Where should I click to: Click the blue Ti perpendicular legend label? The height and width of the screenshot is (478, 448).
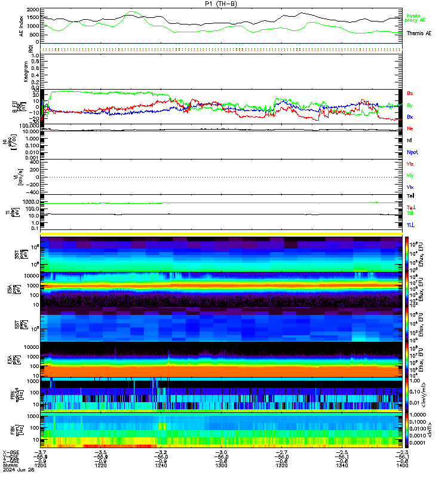[x=410, y=225]
